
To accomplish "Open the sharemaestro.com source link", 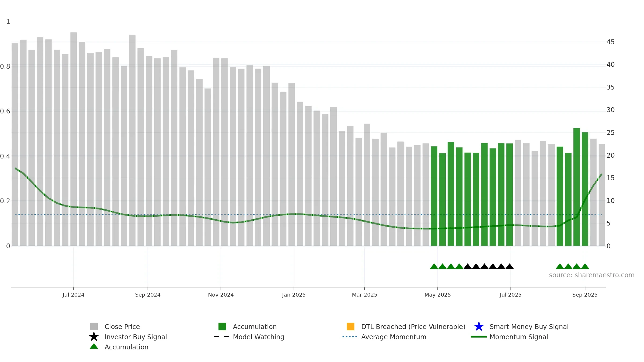I will [592, 275].
